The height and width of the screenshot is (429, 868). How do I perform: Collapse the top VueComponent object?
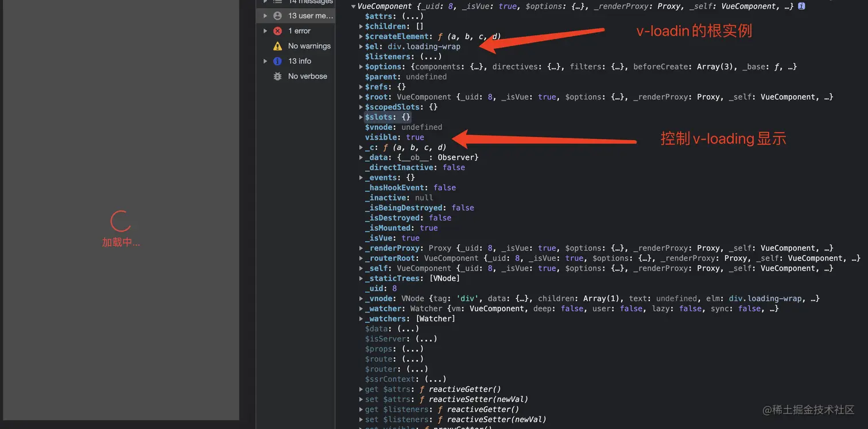tap(354, 6)
